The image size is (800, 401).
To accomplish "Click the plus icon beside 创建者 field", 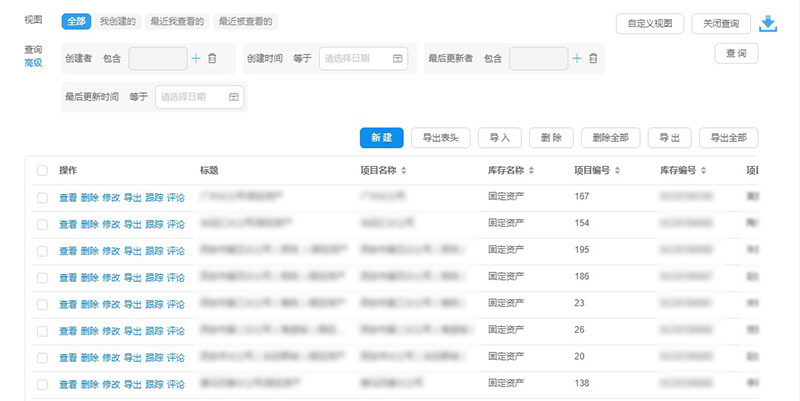I will tap(196, 59).
